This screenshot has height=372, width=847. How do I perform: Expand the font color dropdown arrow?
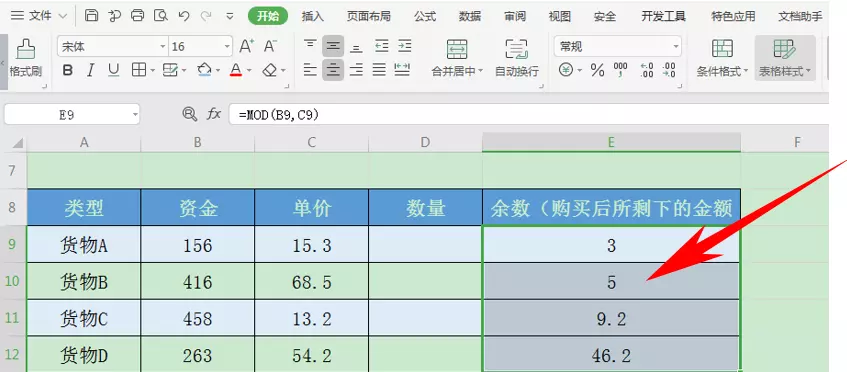[249, 71]
